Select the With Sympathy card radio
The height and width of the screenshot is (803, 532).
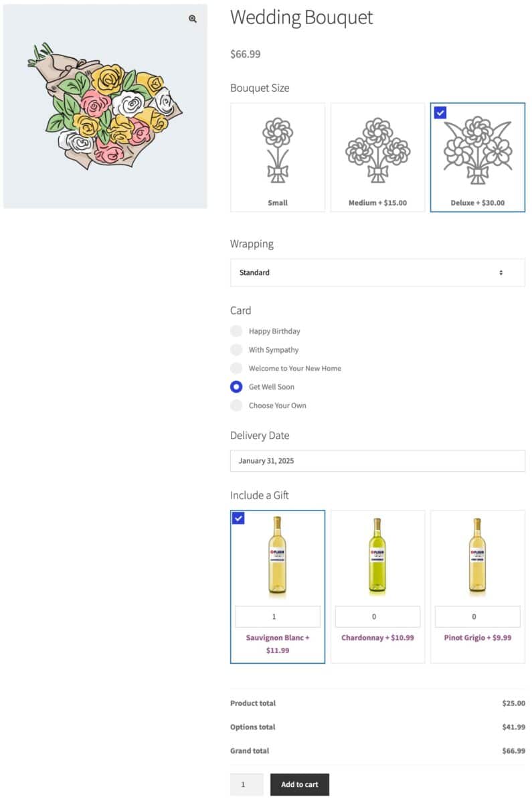(236, 350)
